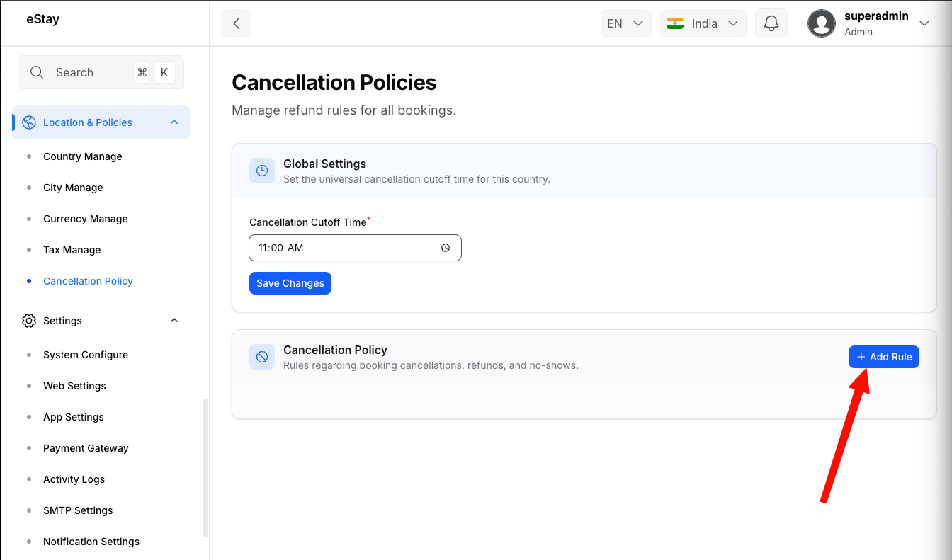Select Cancellation Policy in sidebar
The image size is (952, 560).
(x=88, y=281)
